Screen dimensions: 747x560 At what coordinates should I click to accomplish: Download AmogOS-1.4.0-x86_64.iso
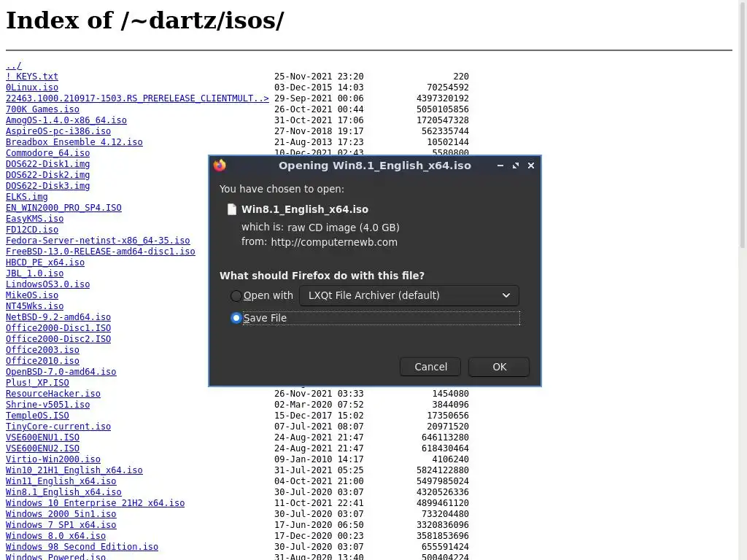66,120
